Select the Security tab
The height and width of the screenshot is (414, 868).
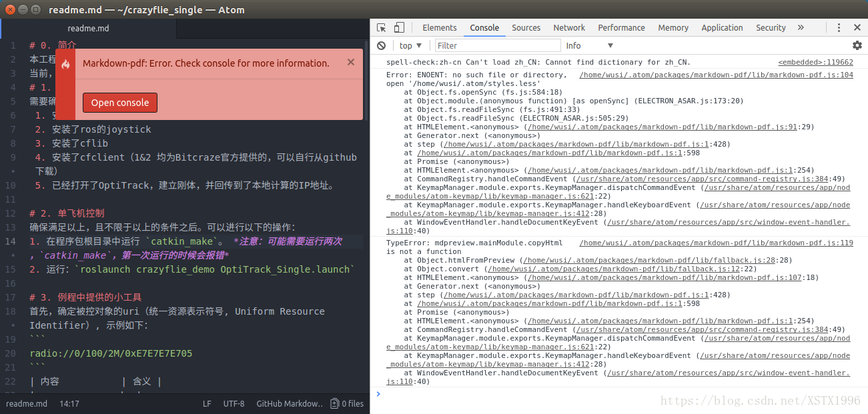click(x=771, y=27)
